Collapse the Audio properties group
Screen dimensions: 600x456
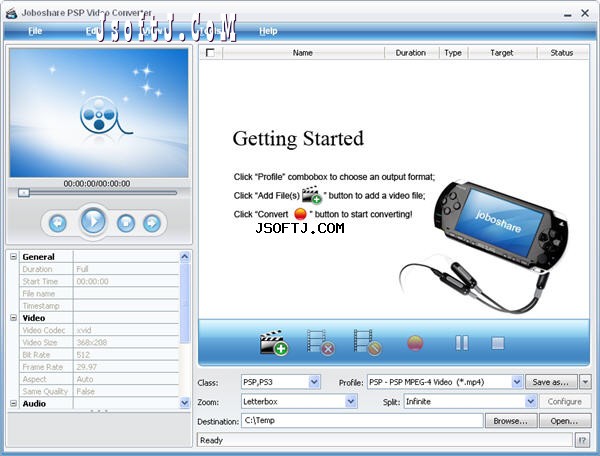pyautogui.click(x=13, y=403)
